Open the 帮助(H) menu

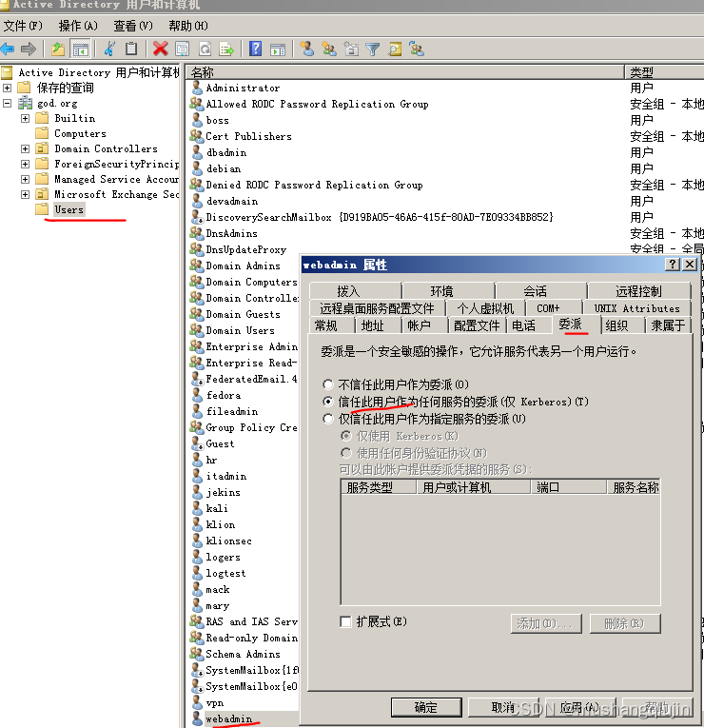pos(188,26)
